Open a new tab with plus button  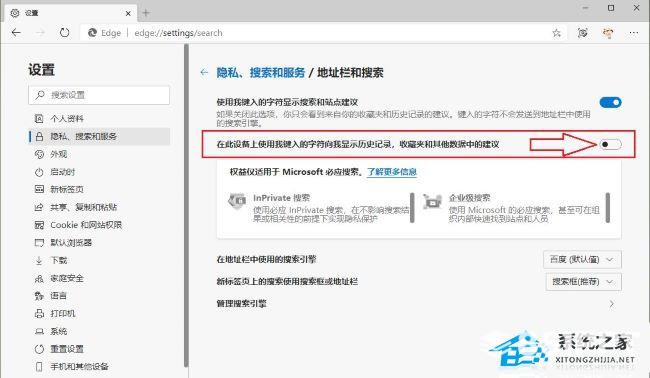[146, 13]
